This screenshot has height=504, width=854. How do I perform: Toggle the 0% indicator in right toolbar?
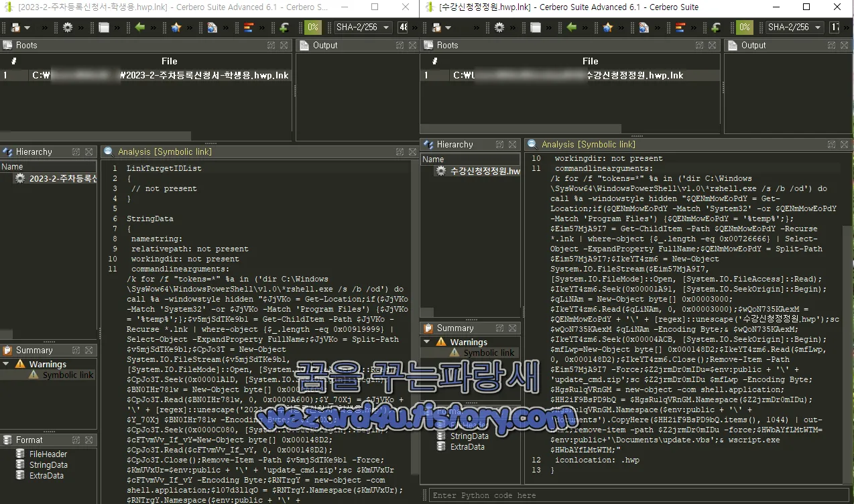744,27
